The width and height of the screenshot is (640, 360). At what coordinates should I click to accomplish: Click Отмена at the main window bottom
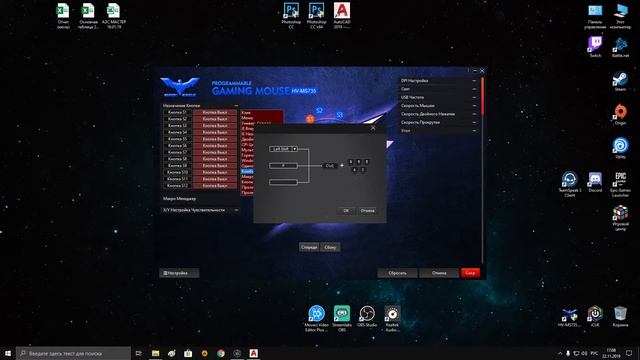point(439,273)
